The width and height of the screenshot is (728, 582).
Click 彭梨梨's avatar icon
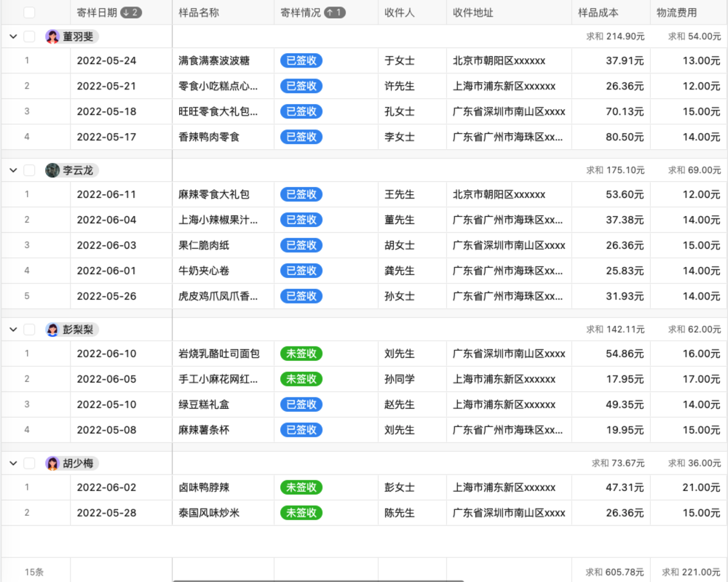51,329
